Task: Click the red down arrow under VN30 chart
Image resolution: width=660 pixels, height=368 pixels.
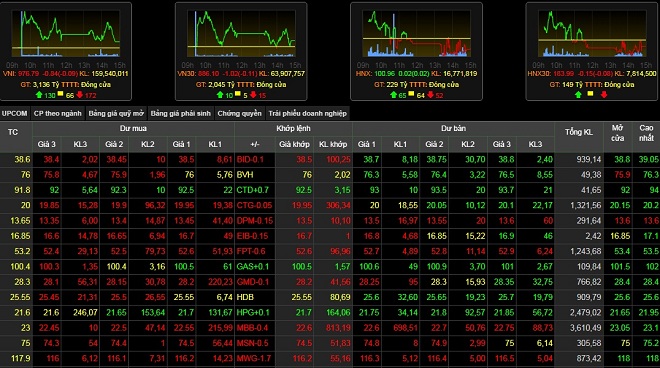Action: pos(253,95)
